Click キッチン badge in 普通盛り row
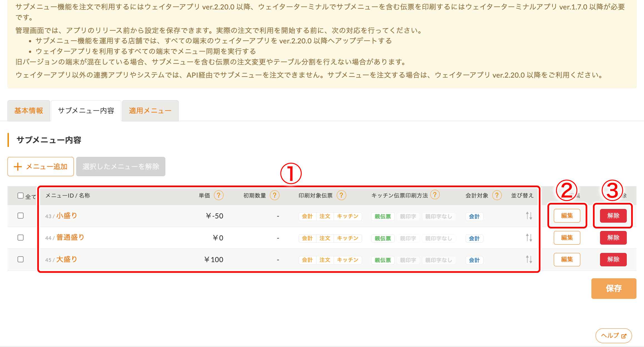The height and width of the screenshot is (347, 644). pos(348,238)
